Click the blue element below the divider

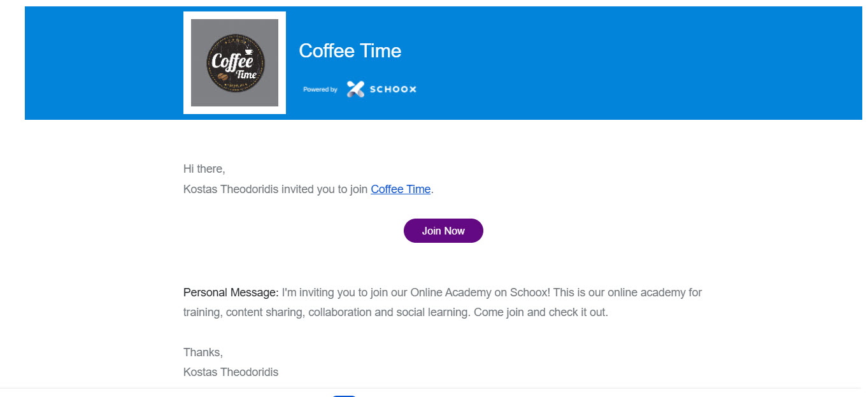coord(345,395)
